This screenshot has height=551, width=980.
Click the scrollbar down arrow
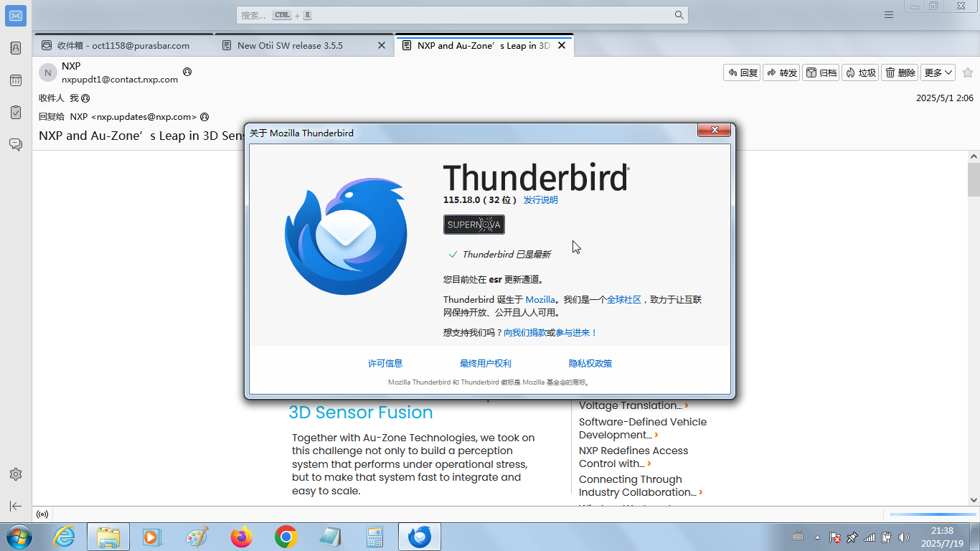point(974,500)
